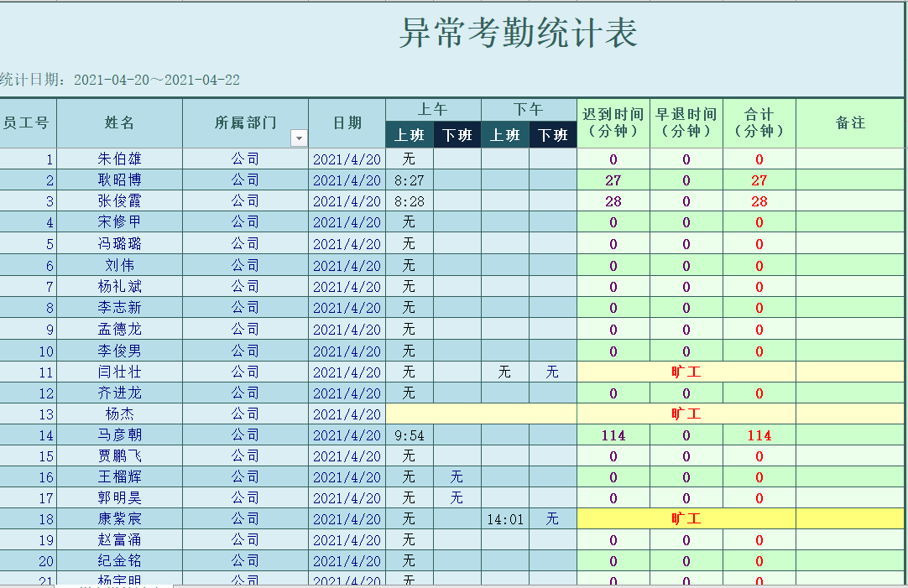The height and width of the screenshot is (588, 908).
Task: Select the name cell 刘伟
Action: tap(120, 265)
